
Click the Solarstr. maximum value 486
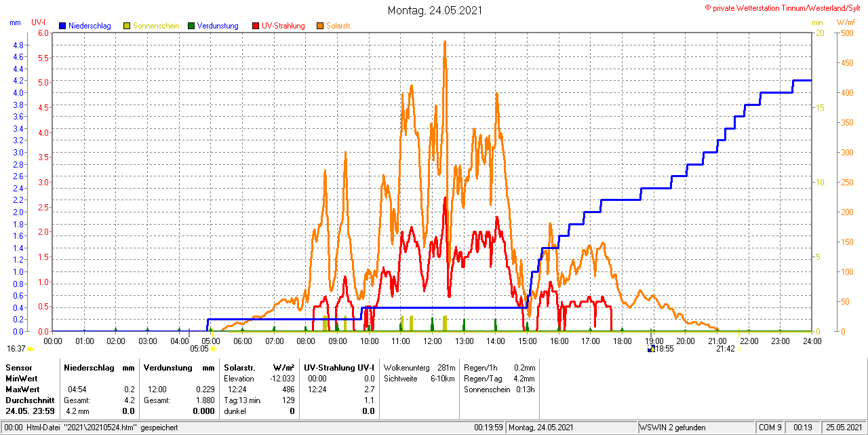click(288, 390)
